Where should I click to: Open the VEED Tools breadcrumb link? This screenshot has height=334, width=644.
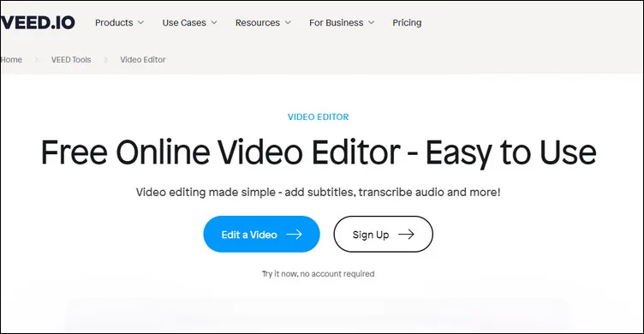(71, 60)
